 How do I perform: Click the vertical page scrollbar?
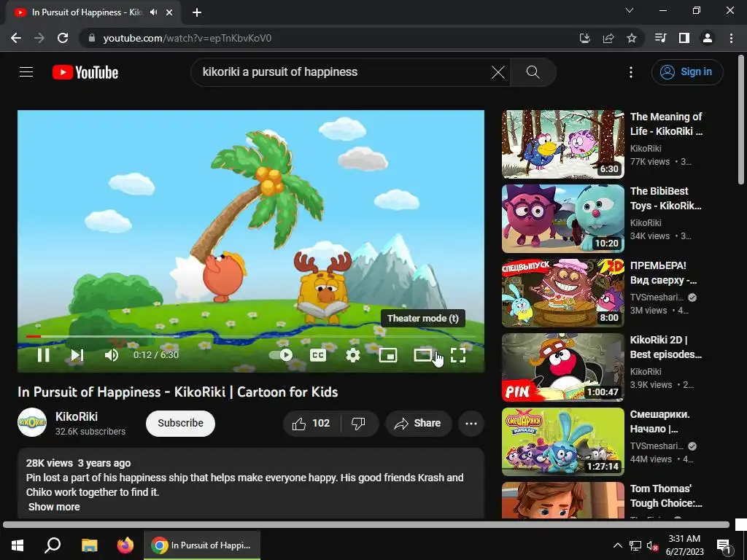tap(741, 119)
